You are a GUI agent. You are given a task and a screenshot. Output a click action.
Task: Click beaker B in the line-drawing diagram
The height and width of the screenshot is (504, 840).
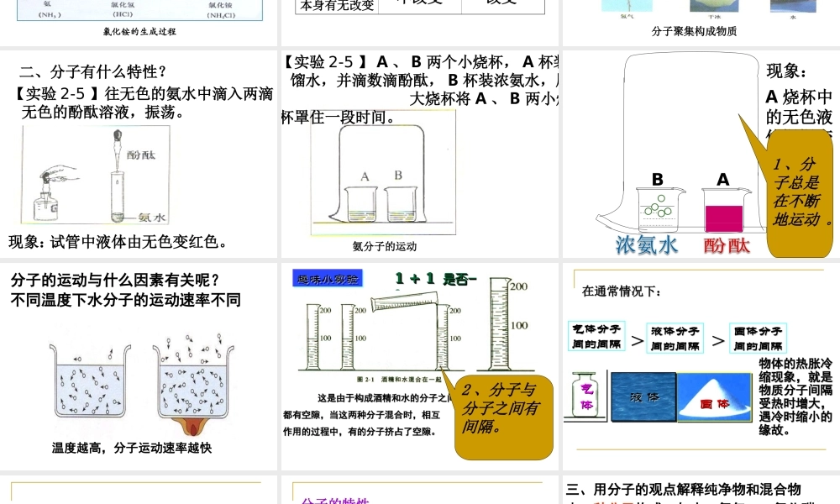401,204
